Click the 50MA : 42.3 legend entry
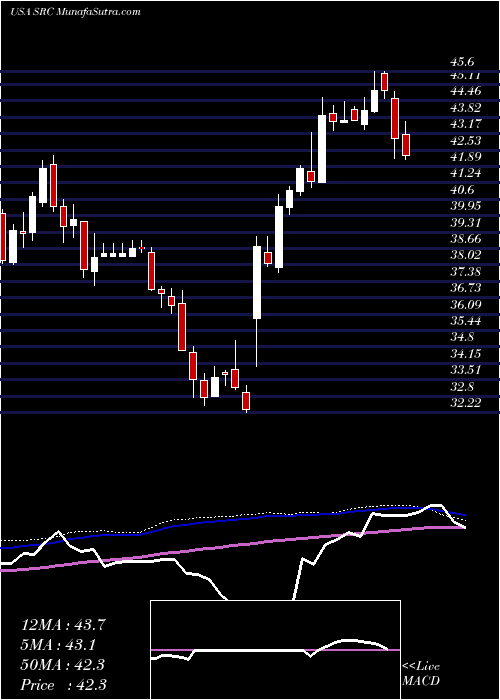Viewport: 500px width, 700px height. point(62,665)
